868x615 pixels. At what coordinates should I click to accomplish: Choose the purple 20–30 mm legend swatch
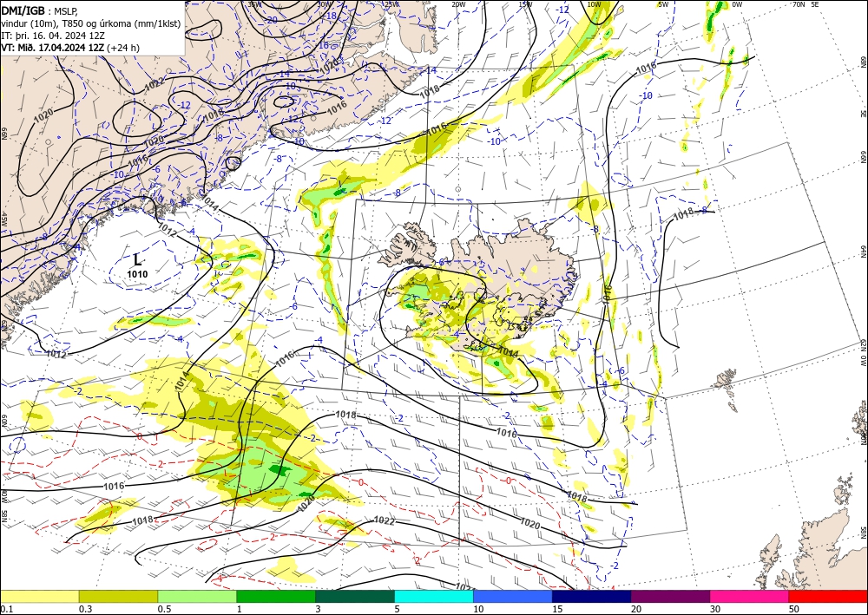(670, 596)
